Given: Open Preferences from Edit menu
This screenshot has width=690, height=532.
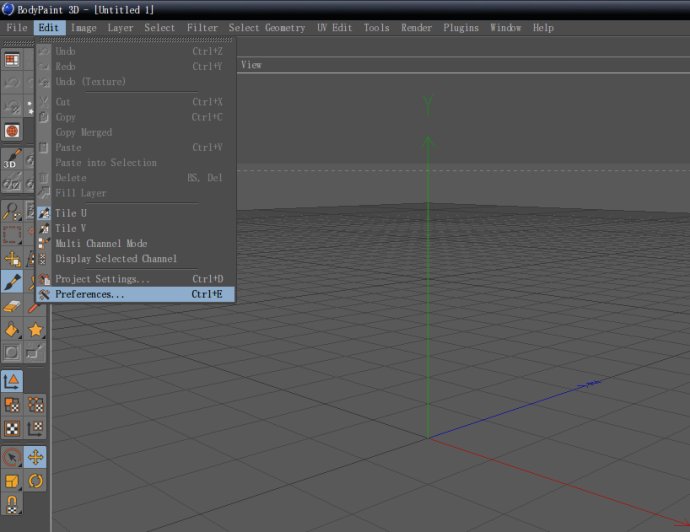Looking at the screenshot, I should tap(90, 295).
